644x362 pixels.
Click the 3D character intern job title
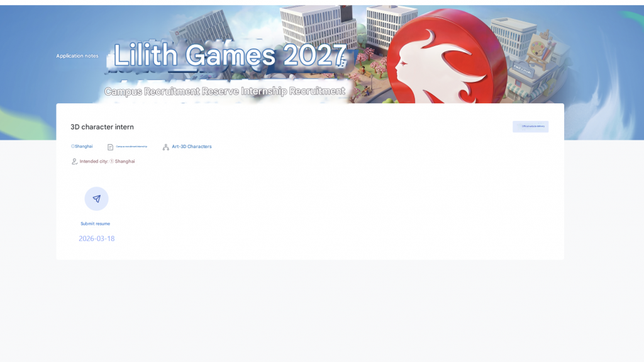102,127
